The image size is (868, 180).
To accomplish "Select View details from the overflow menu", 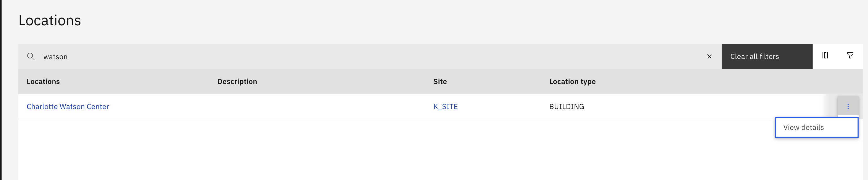I will click(x=817, y=127).
